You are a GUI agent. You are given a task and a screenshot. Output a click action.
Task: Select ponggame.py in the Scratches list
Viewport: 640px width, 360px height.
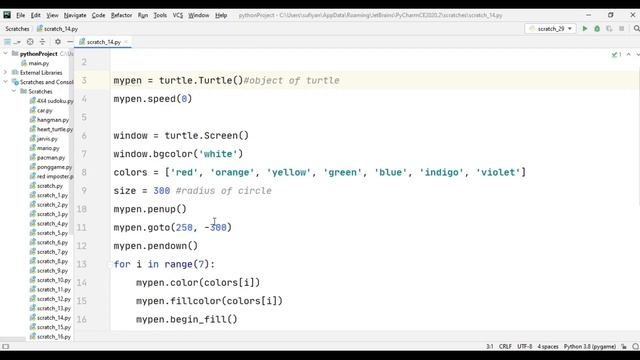pos(51,167)
